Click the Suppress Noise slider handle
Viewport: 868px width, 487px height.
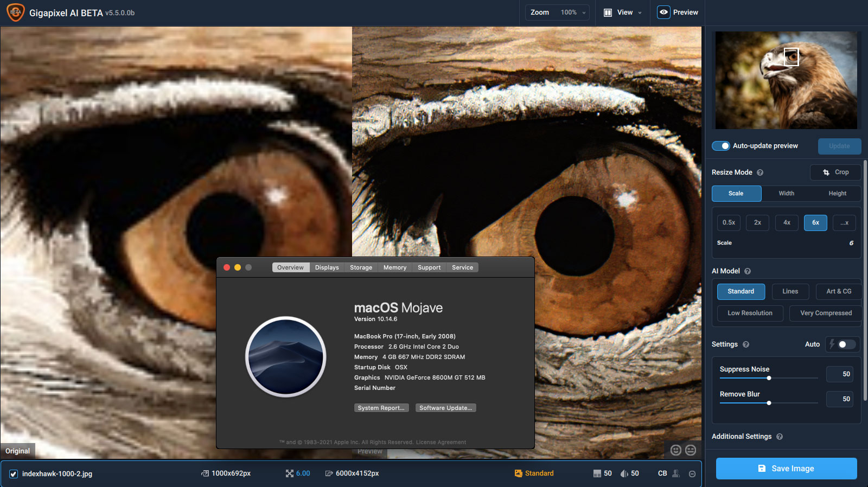[x=769, y=378]
